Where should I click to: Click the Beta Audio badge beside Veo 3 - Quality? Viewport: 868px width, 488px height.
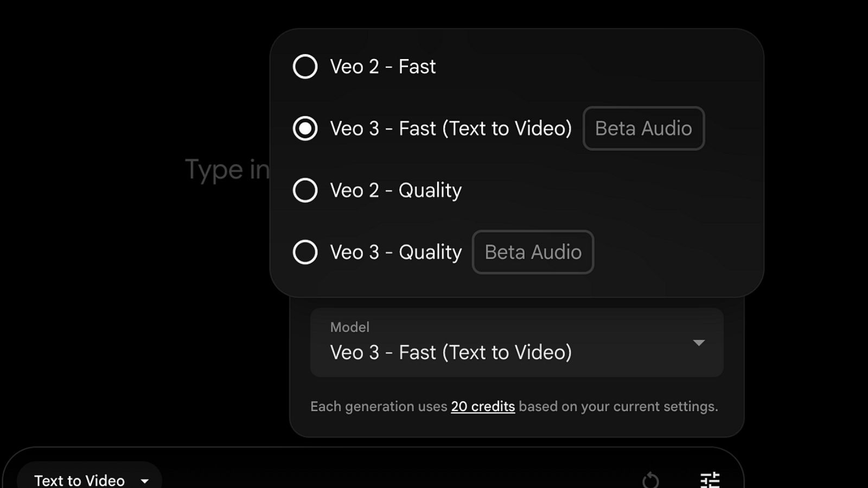(533, 252)
